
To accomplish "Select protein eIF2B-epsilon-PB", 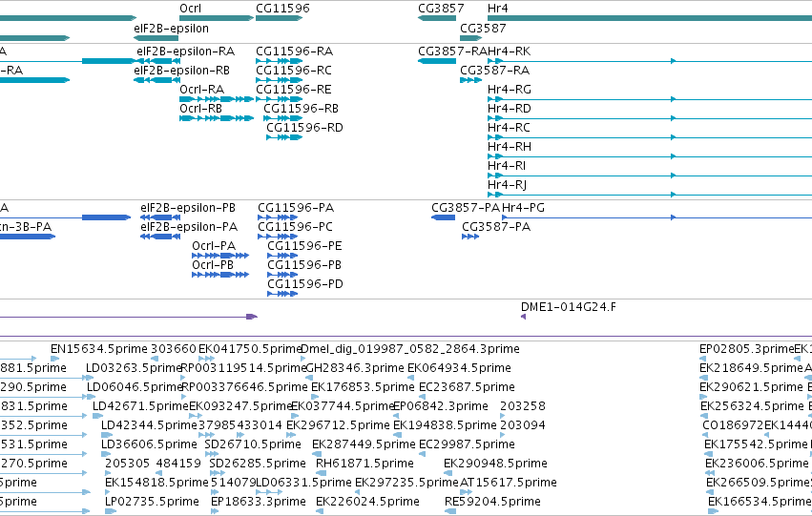I will (187, 208).
